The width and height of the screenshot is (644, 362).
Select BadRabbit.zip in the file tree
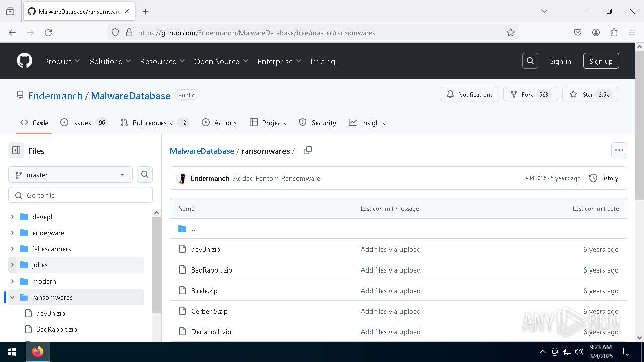[x=57, y=329]
